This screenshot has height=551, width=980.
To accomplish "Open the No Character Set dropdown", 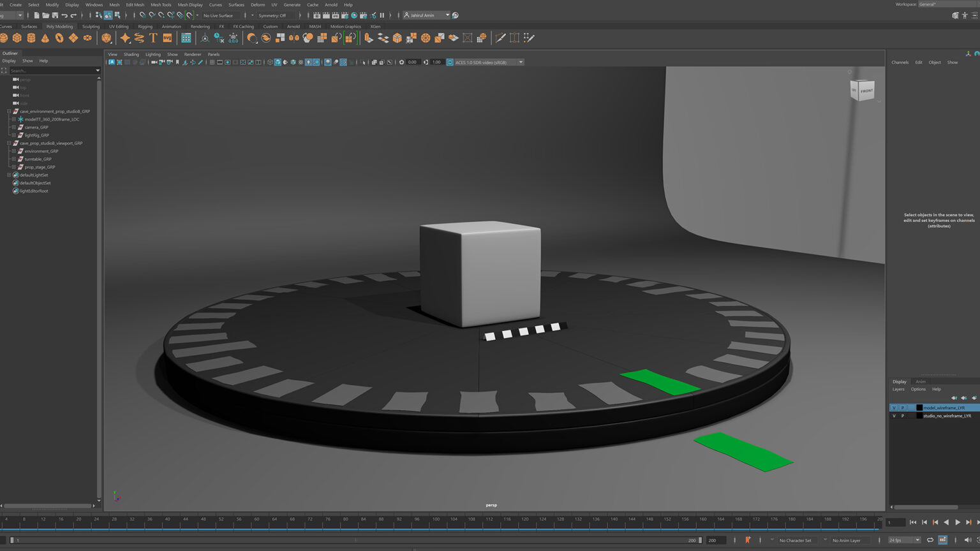I will pyautogui.click(x=794, y=540).
